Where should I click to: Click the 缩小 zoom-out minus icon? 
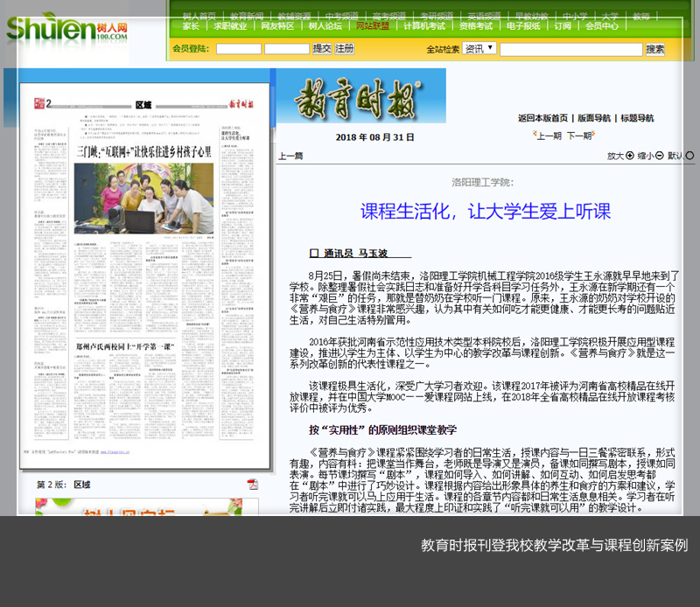660,156
